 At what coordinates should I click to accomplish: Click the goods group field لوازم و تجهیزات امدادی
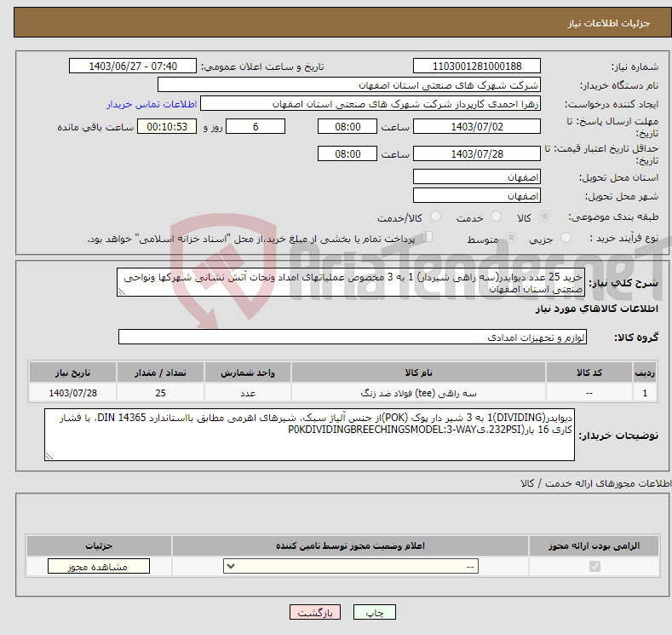tap(353, 337)
